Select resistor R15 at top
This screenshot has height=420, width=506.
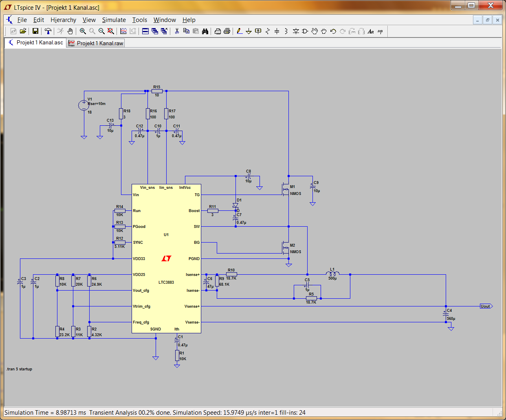pos(157,91)
